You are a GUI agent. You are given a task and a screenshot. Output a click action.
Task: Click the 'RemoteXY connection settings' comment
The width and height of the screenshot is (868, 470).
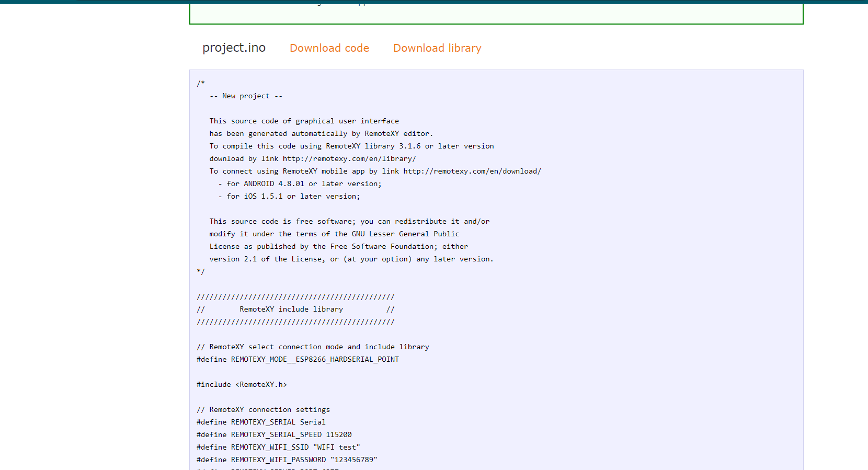(263, 410)
